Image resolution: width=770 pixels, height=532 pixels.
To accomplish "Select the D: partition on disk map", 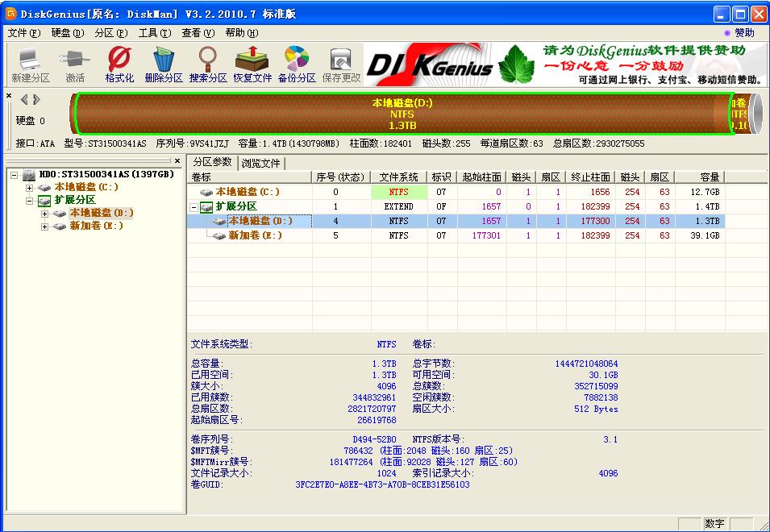I will (x=402, y=114).
